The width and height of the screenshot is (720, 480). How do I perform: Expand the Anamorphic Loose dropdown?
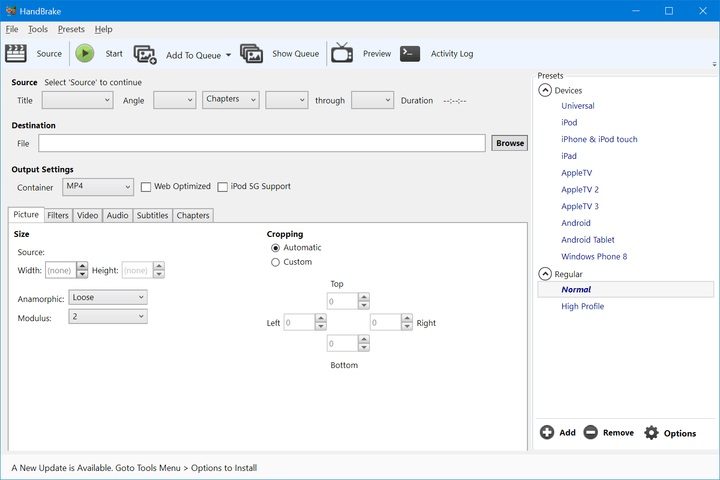(x=108, y=297)
